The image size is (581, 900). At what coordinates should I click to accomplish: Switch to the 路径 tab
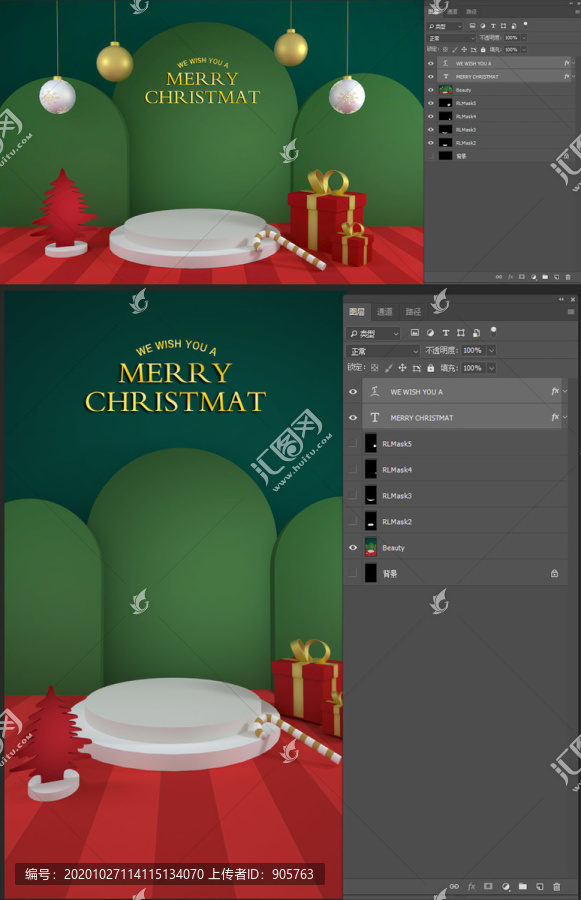pos(413,312)
